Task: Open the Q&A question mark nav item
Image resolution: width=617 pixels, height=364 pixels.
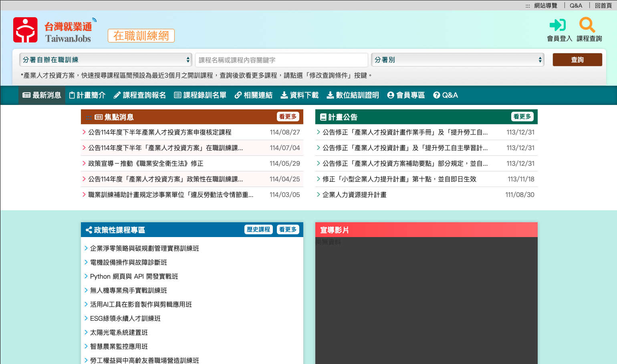Action: [x=445, y=95]
